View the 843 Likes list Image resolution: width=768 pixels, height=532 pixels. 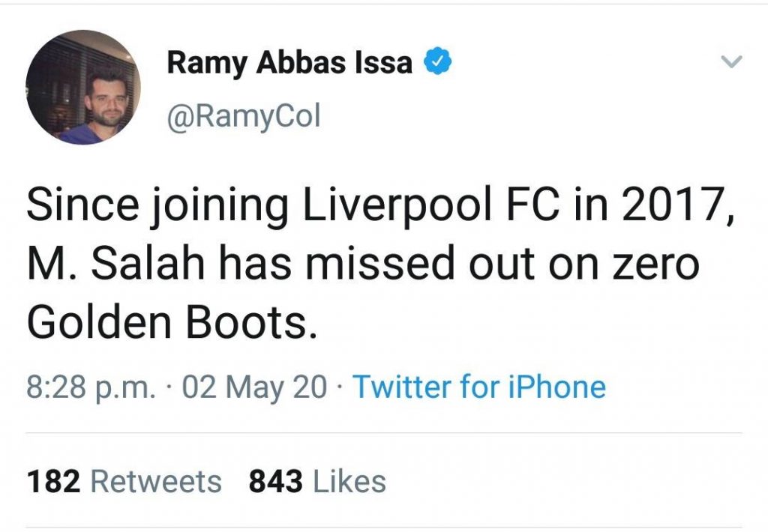coord(317,481)
